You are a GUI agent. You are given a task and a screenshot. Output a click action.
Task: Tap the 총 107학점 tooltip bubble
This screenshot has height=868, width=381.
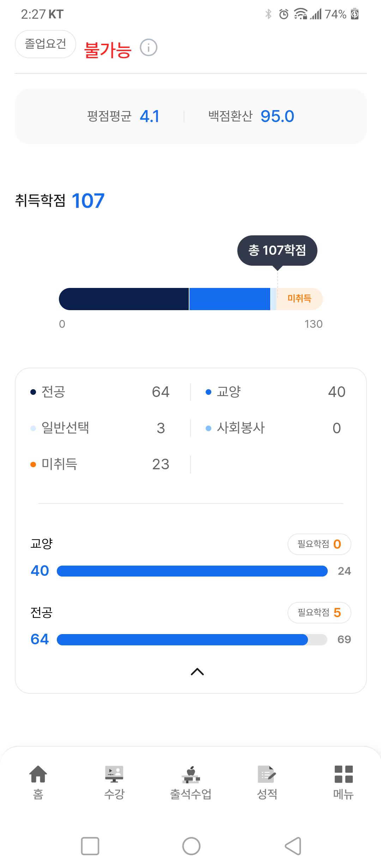coord(277,251)
